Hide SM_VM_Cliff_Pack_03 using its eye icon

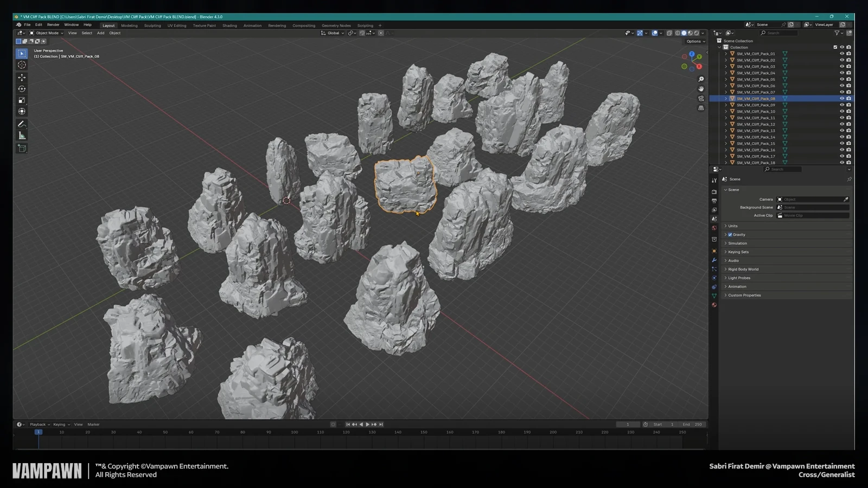[x=842, y=67]
